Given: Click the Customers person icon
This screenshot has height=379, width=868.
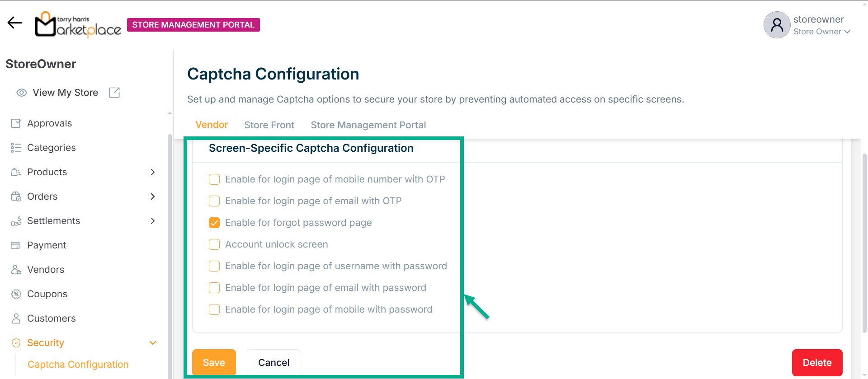Looking at the screenshot, I should pos(16,318).
